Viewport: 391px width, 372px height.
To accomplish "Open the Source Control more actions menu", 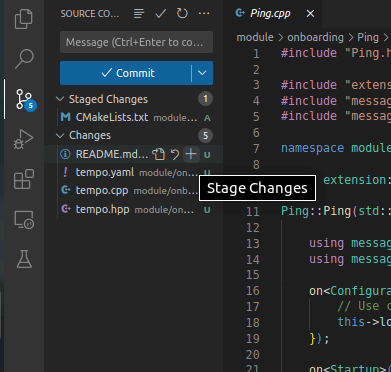I will (x=204, y=14).
